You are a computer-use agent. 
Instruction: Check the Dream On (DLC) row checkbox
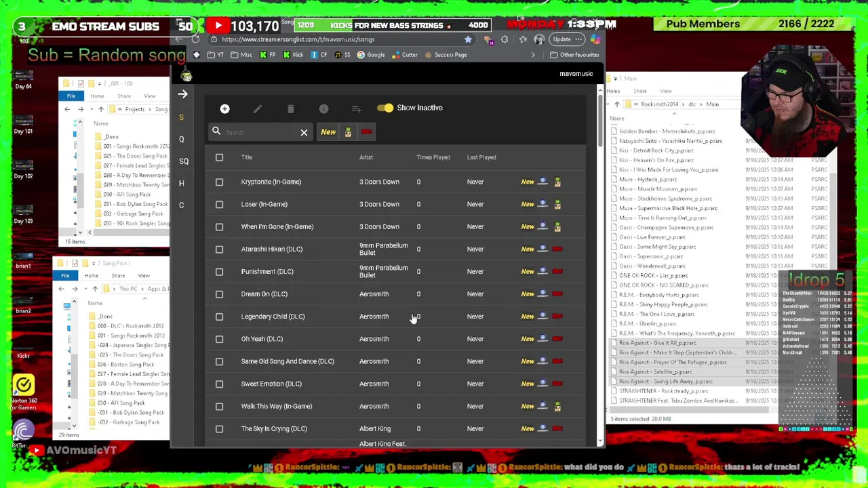click(x=219, y=293)
